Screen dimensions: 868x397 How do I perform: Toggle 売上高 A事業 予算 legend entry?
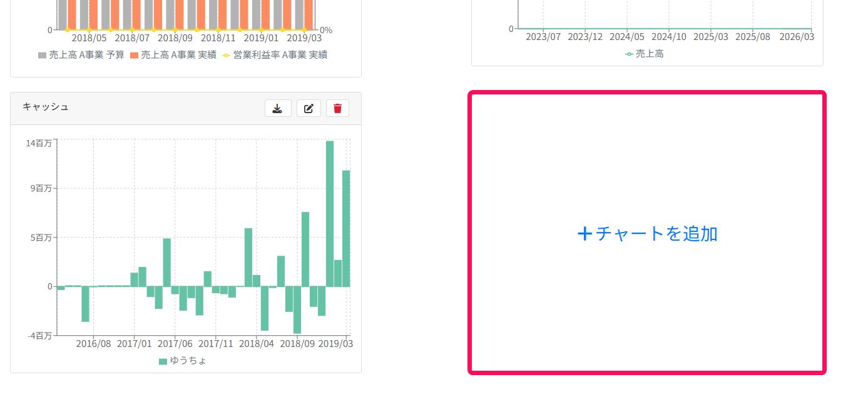[x=81, y=55]
